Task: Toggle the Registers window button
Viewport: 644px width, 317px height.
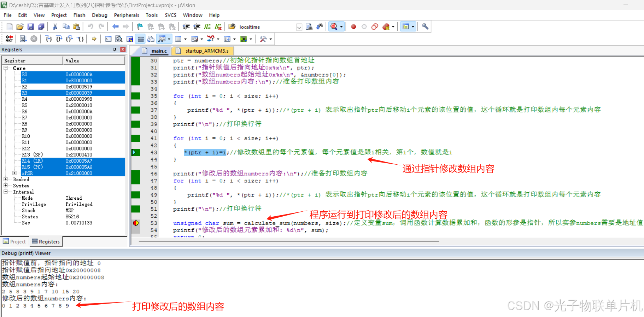Action: [x=141, y=39]
